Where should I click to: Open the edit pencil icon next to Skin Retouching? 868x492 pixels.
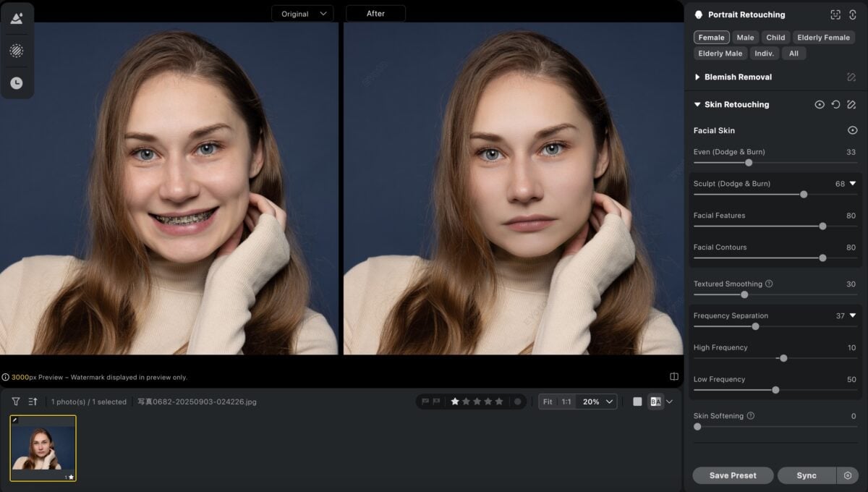click(x=852, y=104)
